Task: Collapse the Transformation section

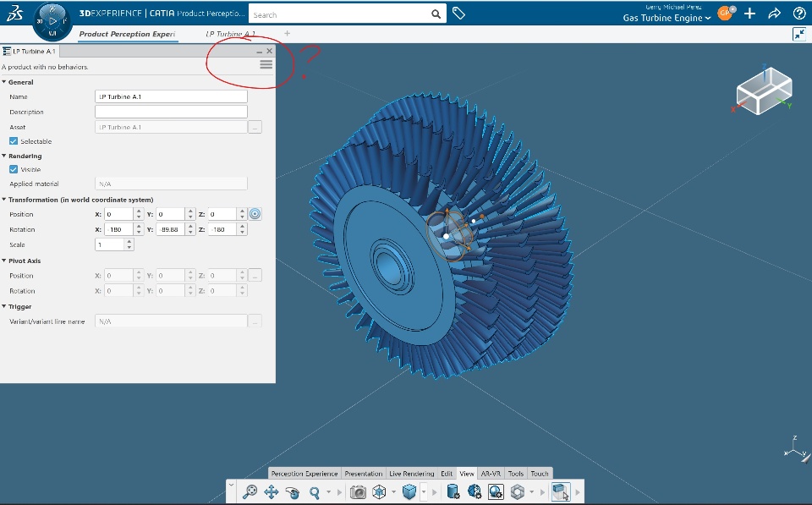Action: click(4, 200)
